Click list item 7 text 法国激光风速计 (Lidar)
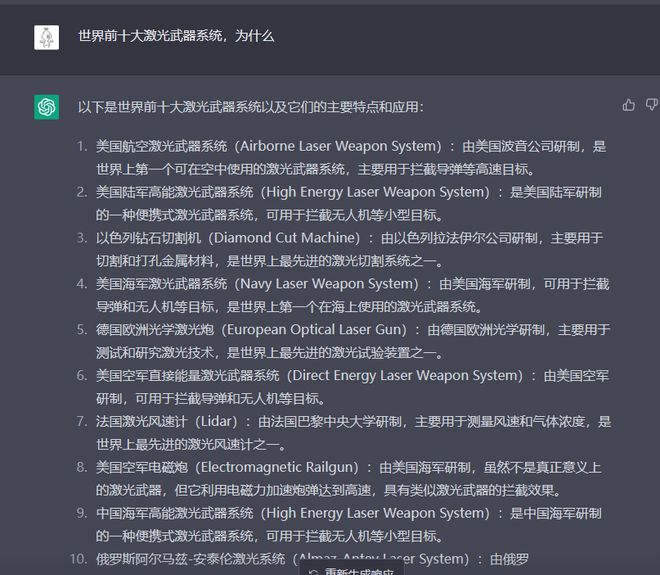 click(166, 421)
